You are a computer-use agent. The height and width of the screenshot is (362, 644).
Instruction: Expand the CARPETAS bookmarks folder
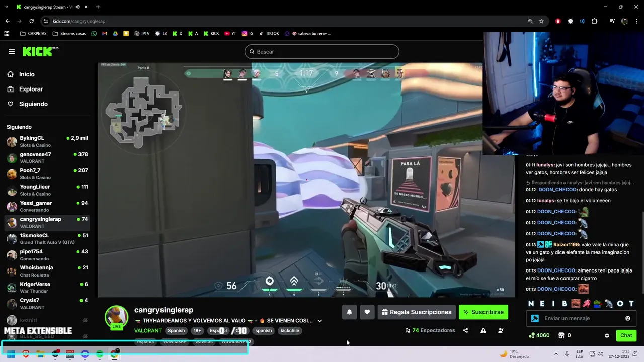[33, 34]
